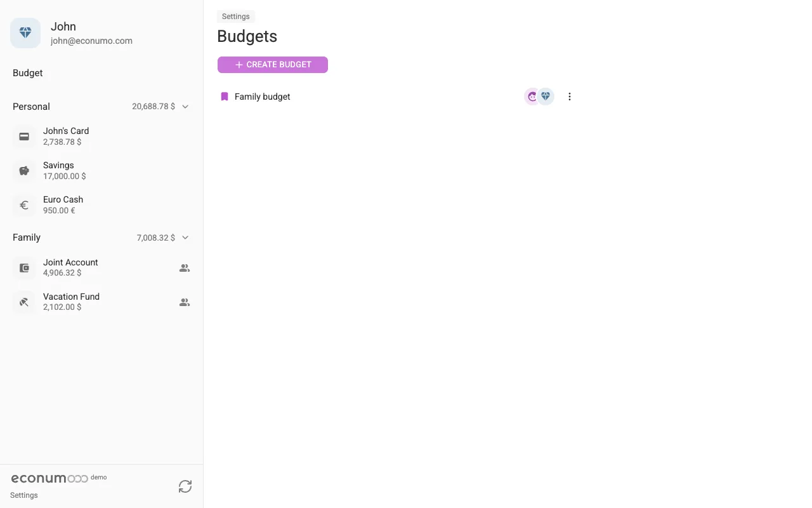Image resolution: width=812 pixels, height=508 pixels.
Task: Click the 2,102.00 $ Vacation Fund balance
Action: (62, 307)
